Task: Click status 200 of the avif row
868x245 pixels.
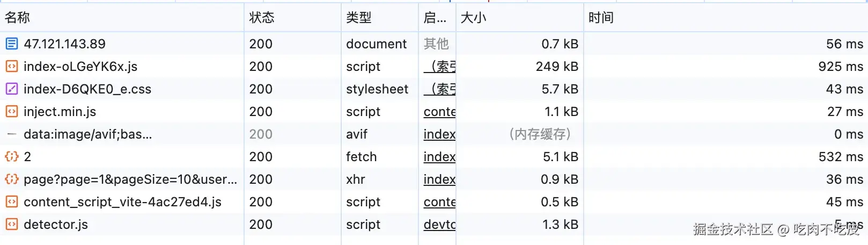Action: (261, 134)
